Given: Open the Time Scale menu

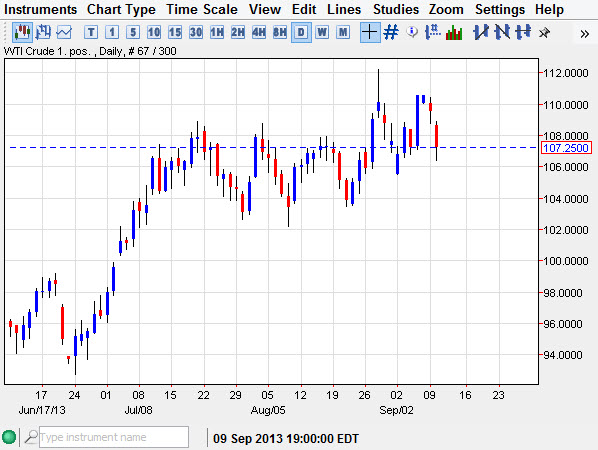Looking at the screenshot, I should tap(202, 9).
